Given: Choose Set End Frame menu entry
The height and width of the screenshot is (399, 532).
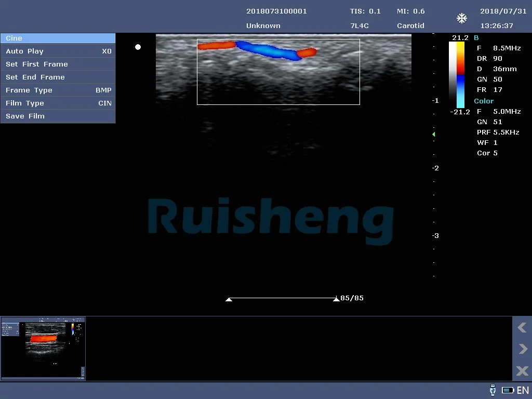Looking at the screenshot, I should (x=58, y=77).
